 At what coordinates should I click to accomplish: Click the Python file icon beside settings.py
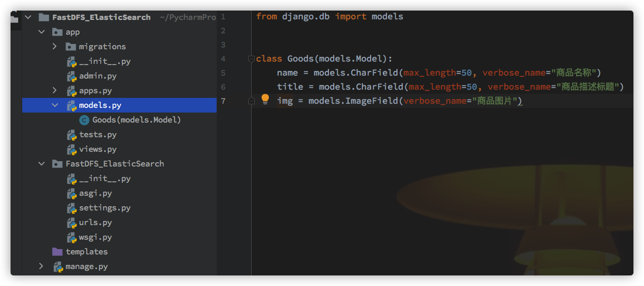click(71, 208)
